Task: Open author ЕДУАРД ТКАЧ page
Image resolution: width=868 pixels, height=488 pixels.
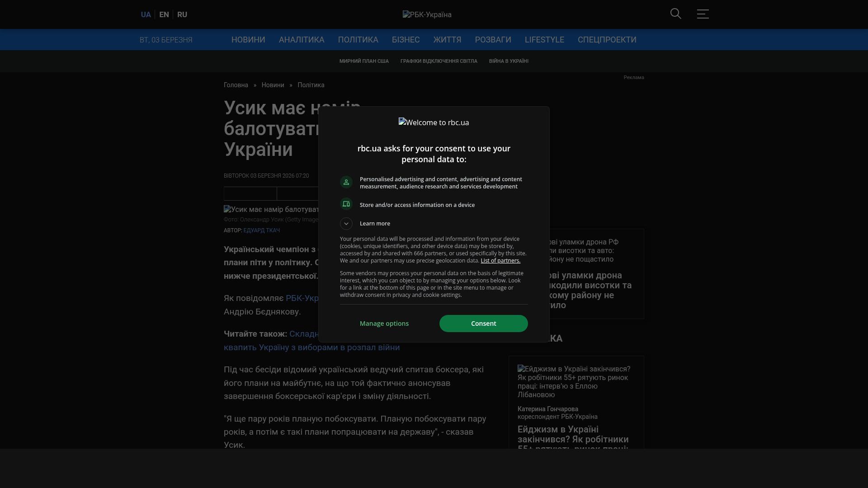Action: 261,230
